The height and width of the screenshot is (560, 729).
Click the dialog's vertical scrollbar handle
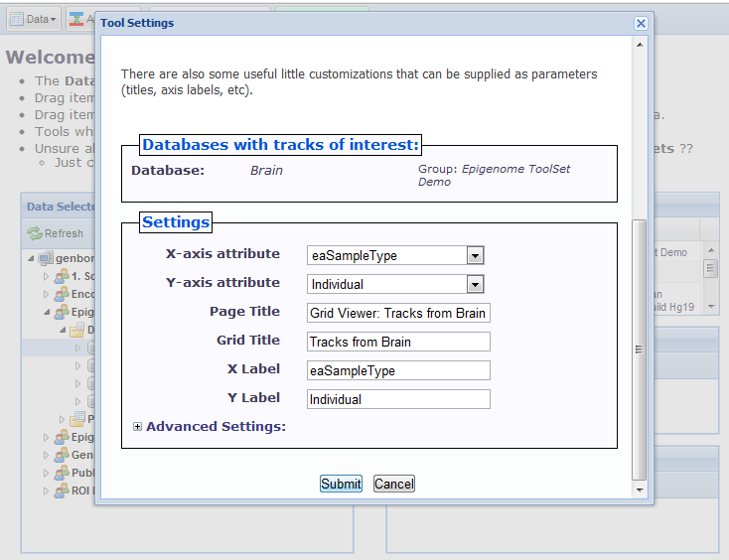pyautogui.click(x=640, y=348)
